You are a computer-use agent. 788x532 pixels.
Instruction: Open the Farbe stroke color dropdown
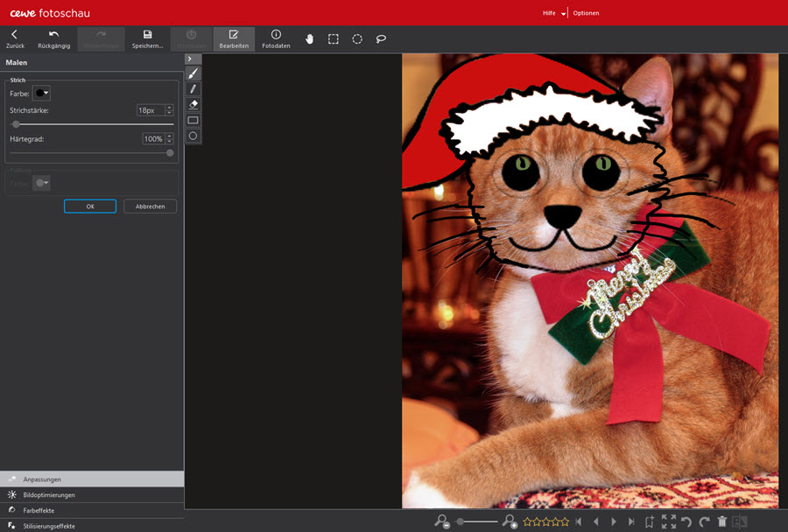point(41,93)
